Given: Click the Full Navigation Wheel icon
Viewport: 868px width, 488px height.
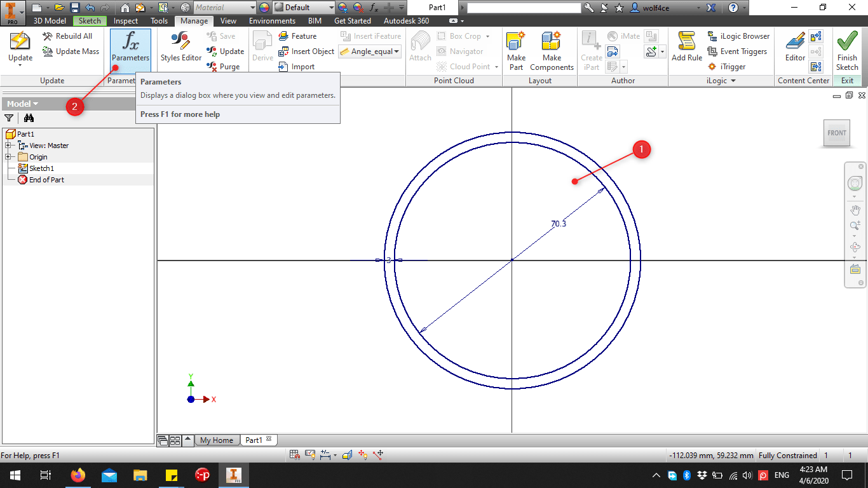Looking at the screenshot, I should click(855, 184).
